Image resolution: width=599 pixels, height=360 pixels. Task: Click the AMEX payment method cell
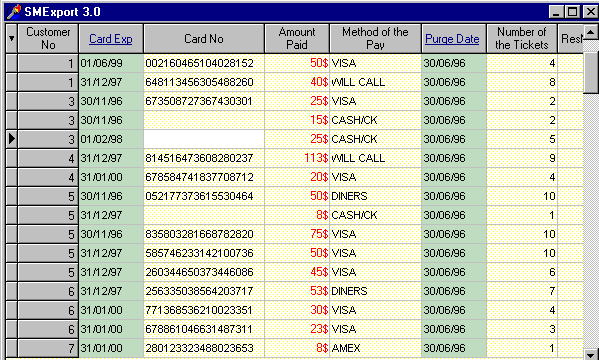tap(375, 349)
